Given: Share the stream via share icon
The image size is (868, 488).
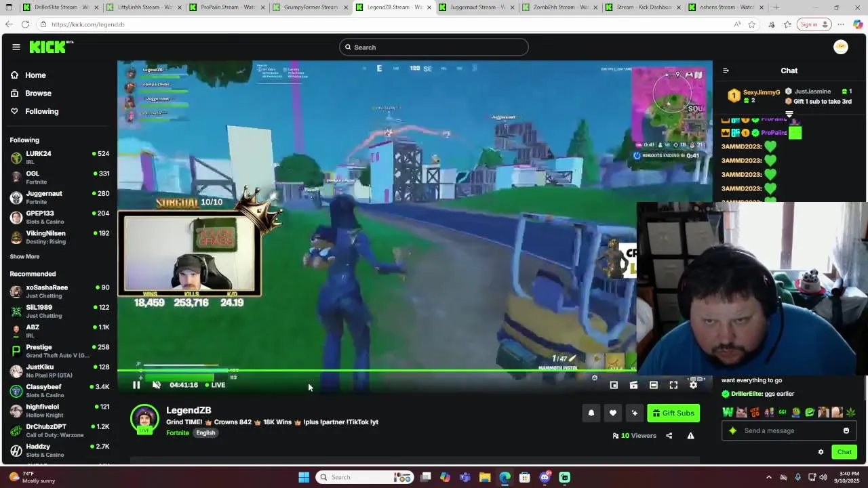Looking at the screenshot, I should tap(669, 436).
